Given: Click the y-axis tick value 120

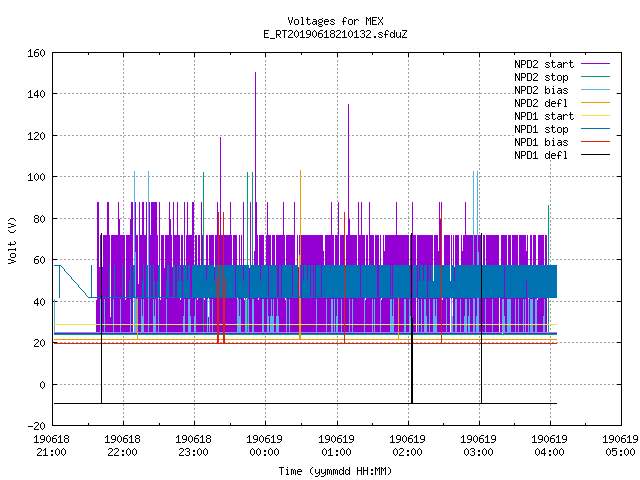Looking at the screenshot, I should [36, 136].
